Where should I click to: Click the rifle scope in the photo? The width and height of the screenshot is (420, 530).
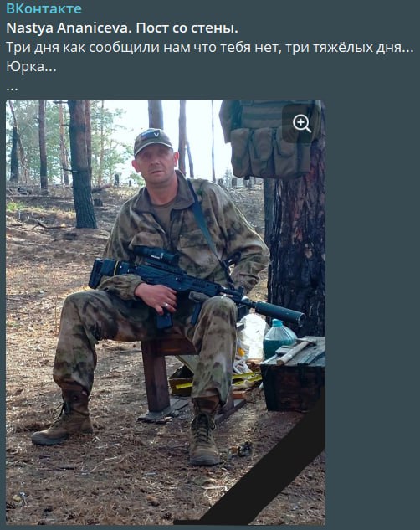(x=155, y=255)
